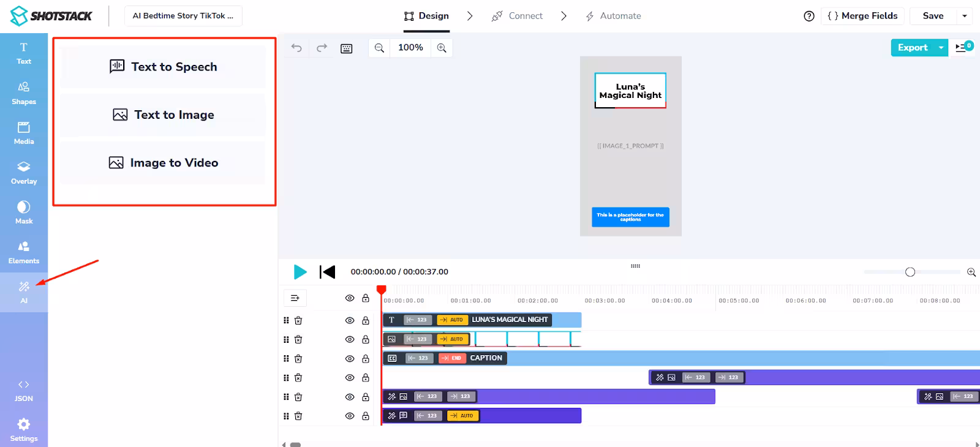
Task: Toggle visibility of all tracks
Action: 350,298
